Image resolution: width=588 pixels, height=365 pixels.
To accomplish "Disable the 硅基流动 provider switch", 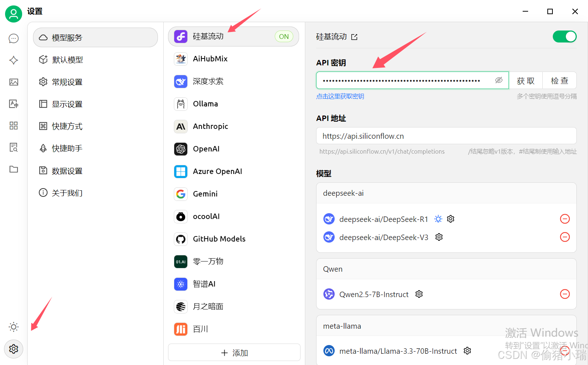I will [564, 37].
